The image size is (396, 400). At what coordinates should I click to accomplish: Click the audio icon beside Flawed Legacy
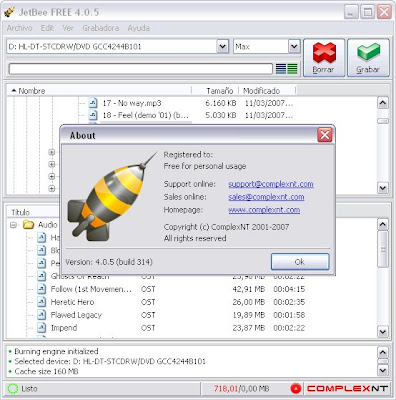coord(41,315)
